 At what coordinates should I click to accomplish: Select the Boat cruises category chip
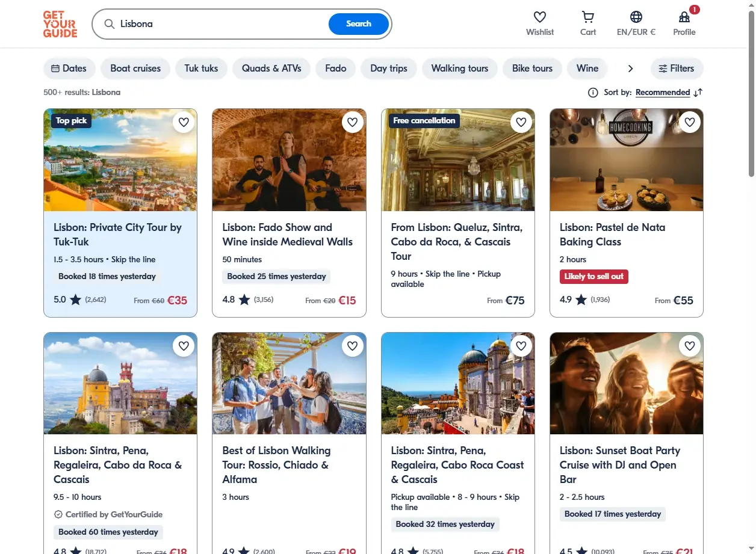coord(135,69)
